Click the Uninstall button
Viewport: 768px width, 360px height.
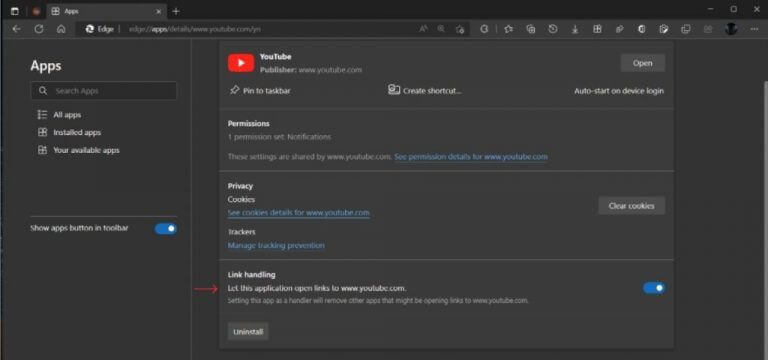click(x=248, y=332)
